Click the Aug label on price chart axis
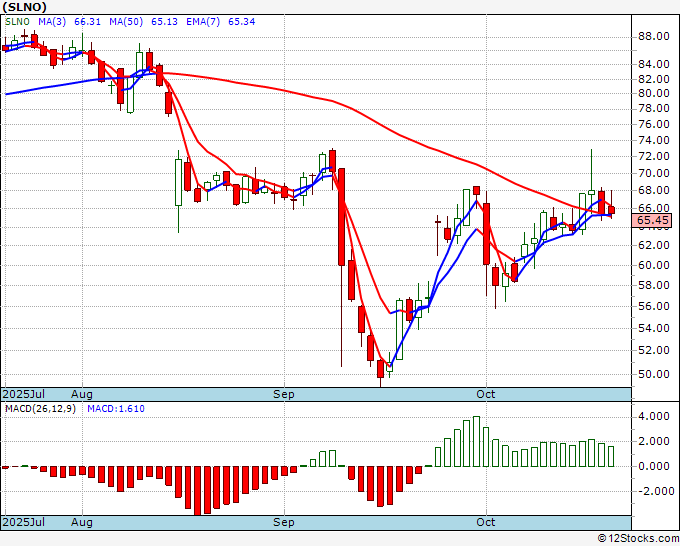Screen dimensions: 680x546 (x=82, y=394)
